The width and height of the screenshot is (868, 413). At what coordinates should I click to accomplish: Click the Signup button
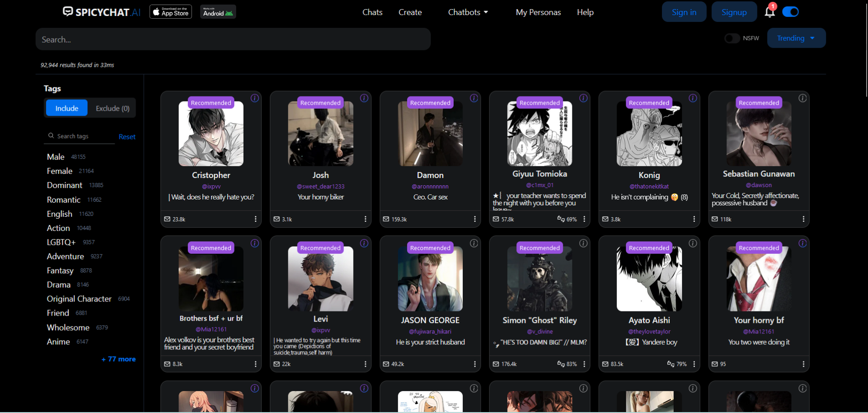[x=734, y=12]
